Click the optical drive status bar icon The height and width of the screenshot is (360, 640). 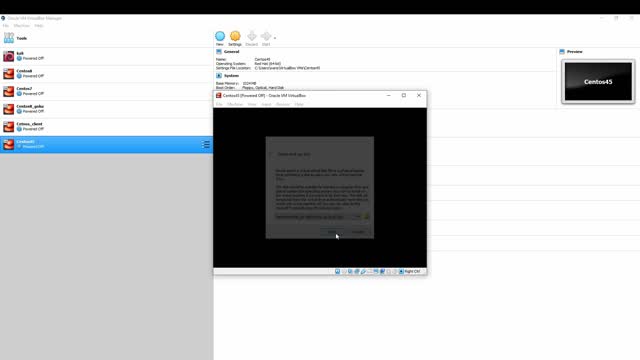pos(344,271)
